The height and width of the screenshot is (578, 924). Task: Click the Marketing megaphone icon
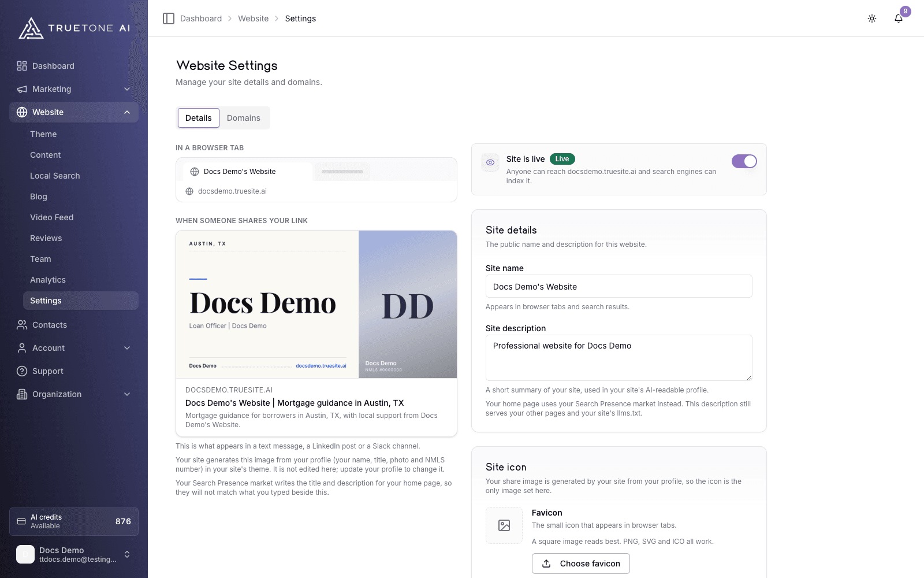(22, 89)
